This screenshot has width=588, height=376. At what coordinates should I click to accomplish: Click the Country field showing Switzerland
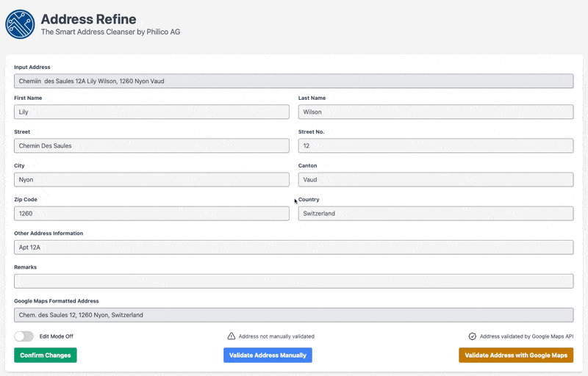(435, 213)
